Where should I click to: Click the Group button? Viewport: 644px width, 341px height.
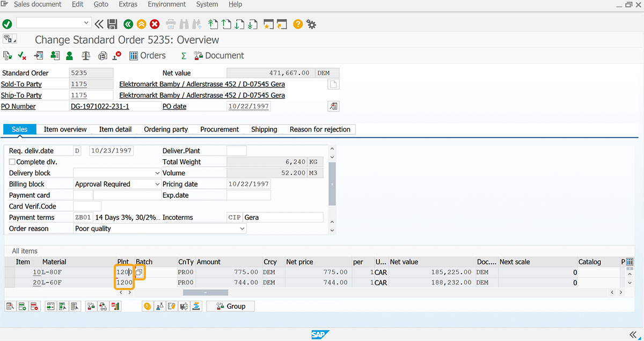click(230, 306)
